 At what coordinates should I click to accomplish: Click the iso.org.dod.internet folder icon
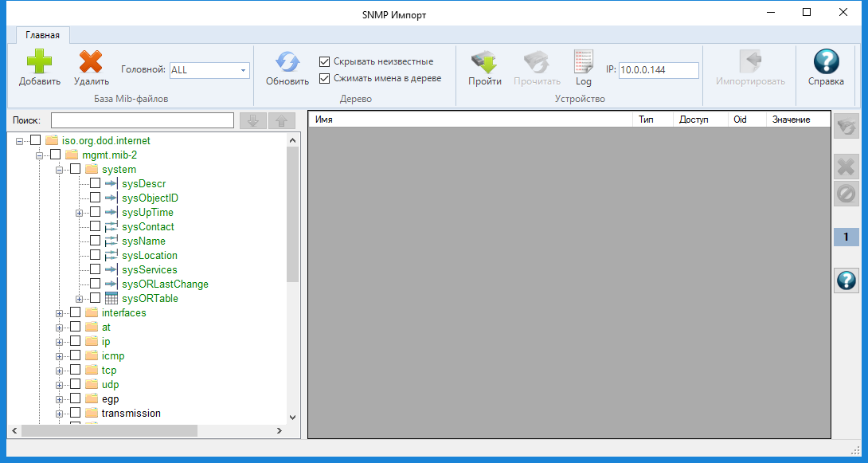tap(52, 141)
